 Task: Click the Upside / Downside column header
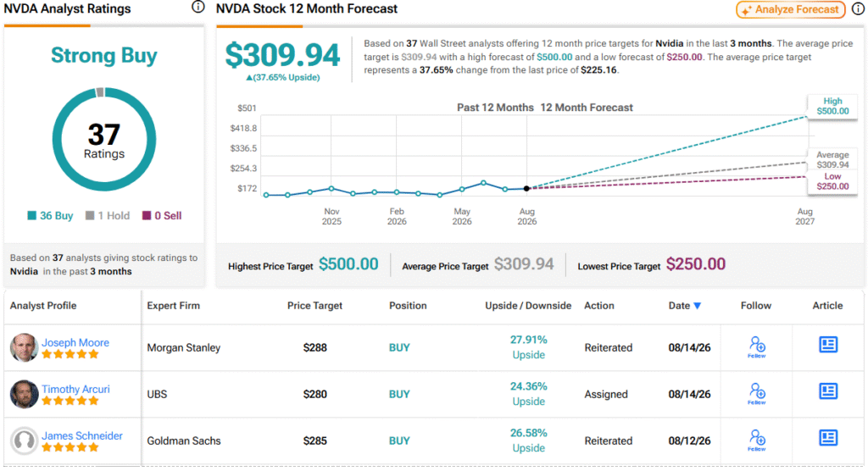click(x=528, y=306)
